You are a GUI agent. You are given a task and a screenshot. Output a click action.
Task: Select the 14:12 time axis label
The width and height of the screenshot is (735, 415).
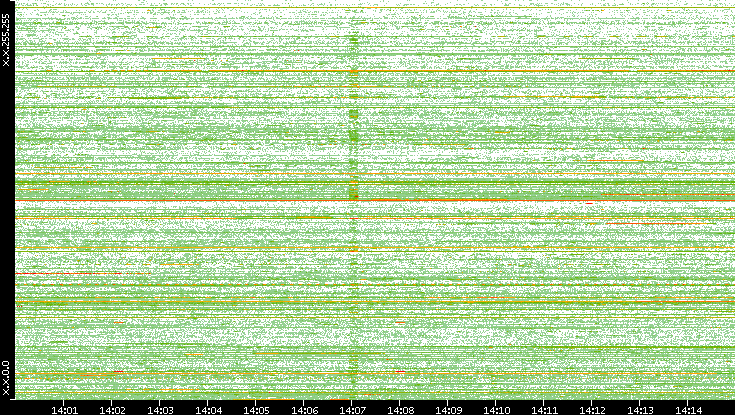(x=592, y=410)
